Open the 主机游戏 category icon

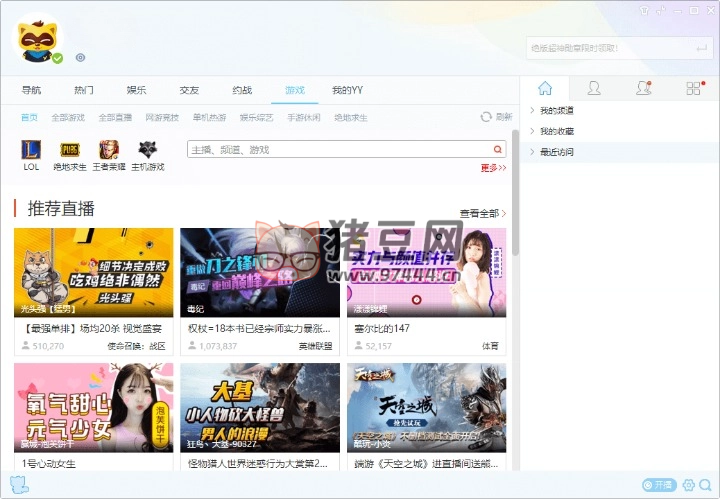point(148,150)
